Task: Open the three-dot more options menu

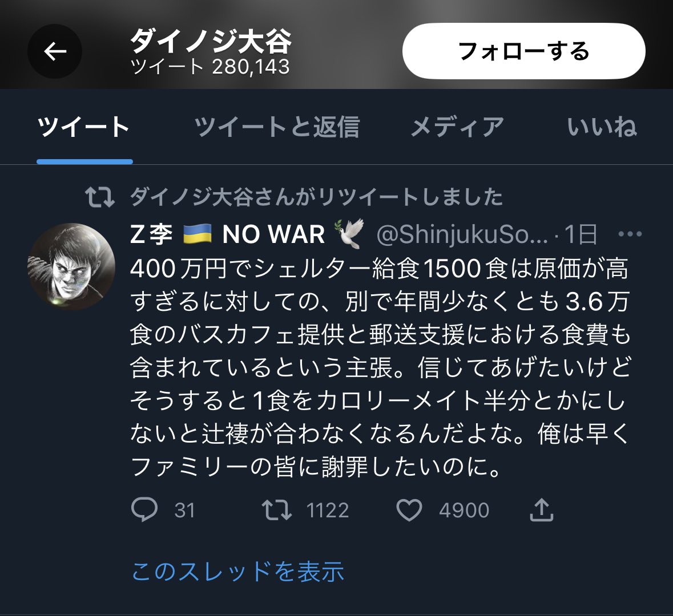Action: (x=630, y=234)
